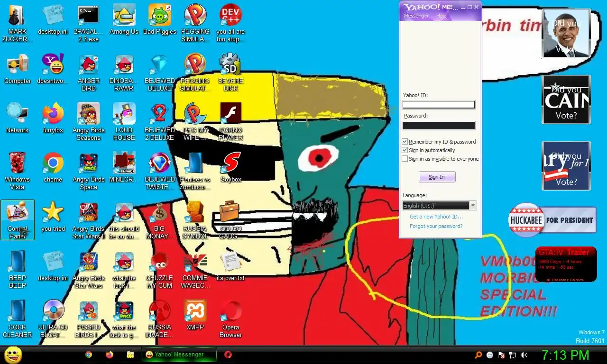Select the ULTRA CD BLOAT... disc icon
607x364 pixels.
(53, 318)
